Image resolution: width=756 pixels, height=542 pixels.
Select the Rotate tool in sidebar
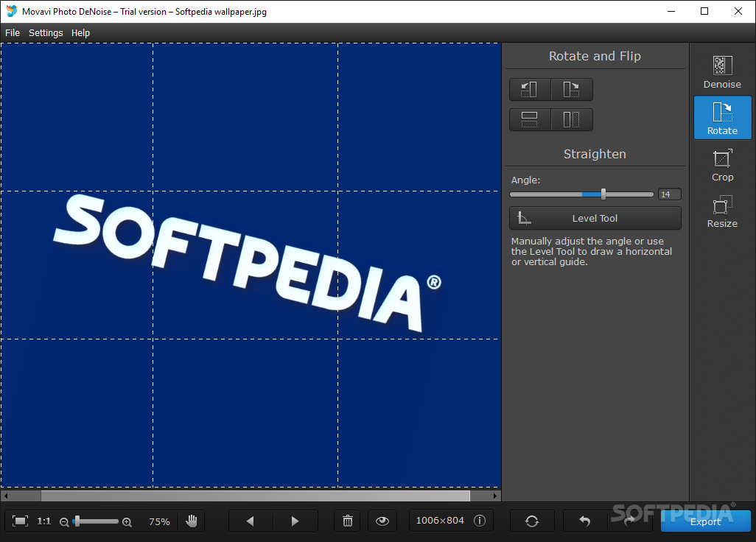pyautogui.click(x=722, y=118)
